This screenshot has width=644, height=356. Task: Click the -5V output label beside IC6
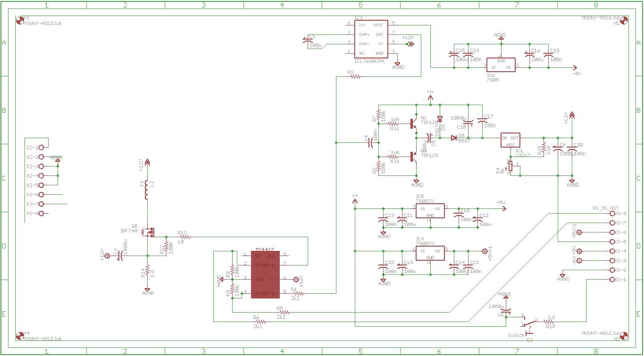576,74
